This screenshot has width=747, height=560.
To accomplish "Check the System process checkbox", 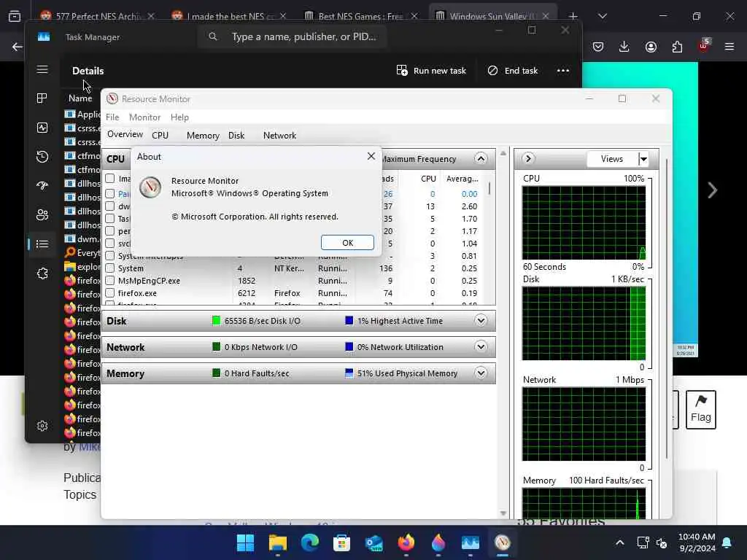I will 110,268.
